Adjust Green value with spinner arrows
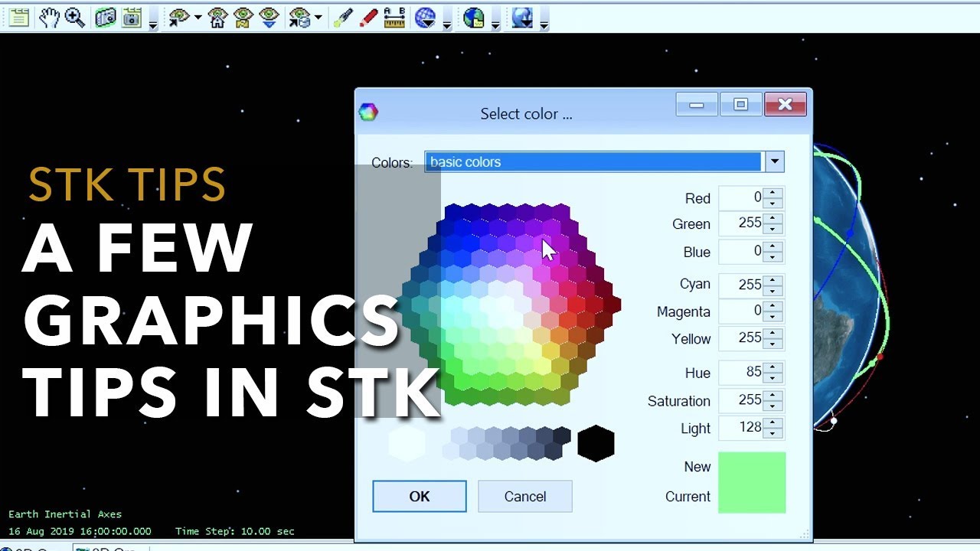 (773, 223)
